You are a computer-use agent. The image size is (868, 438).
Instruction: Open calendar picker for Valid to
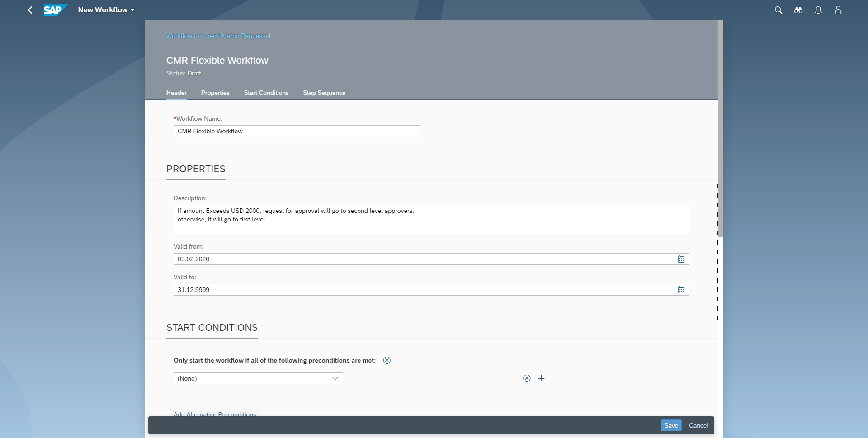681,290
